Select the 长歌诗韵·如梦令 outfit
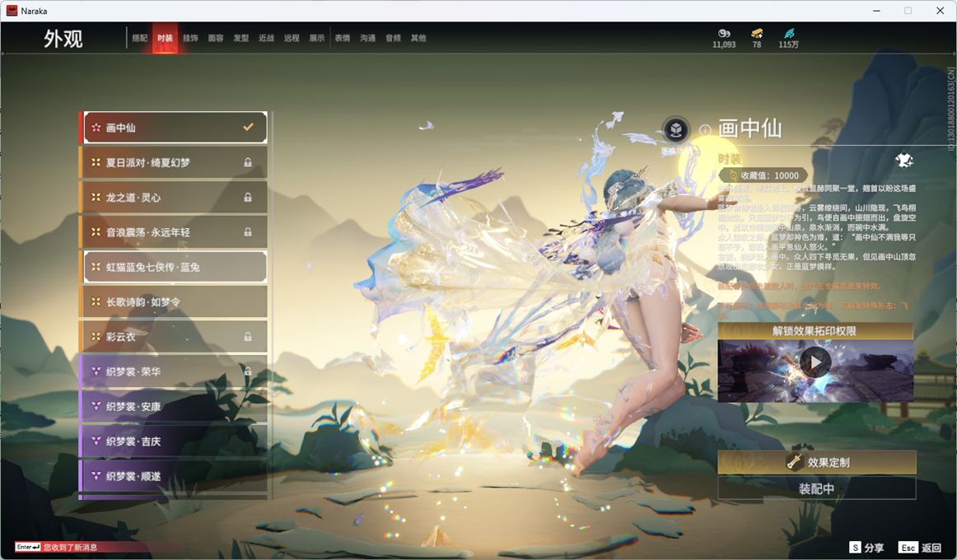The width and height of the screenshot is (957, 560). click(x=173, y=301)
